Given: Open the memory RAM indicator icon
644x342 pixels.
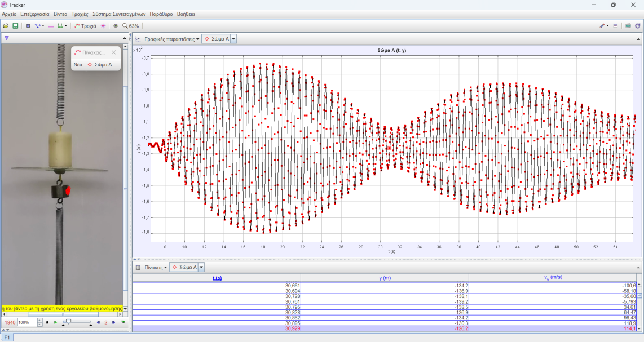Looking at the screenshot, I should [628, 26].
